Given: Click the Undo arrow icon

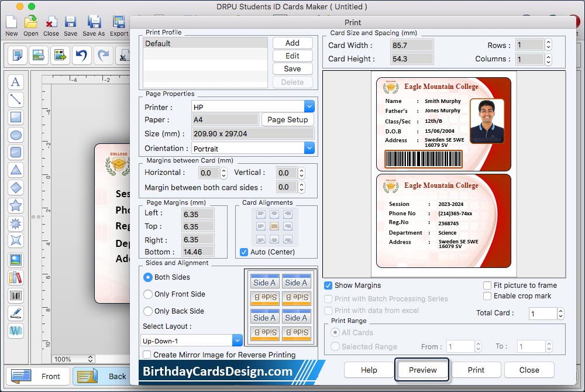Looking at the screenshot, I should (x=81, y=55).
